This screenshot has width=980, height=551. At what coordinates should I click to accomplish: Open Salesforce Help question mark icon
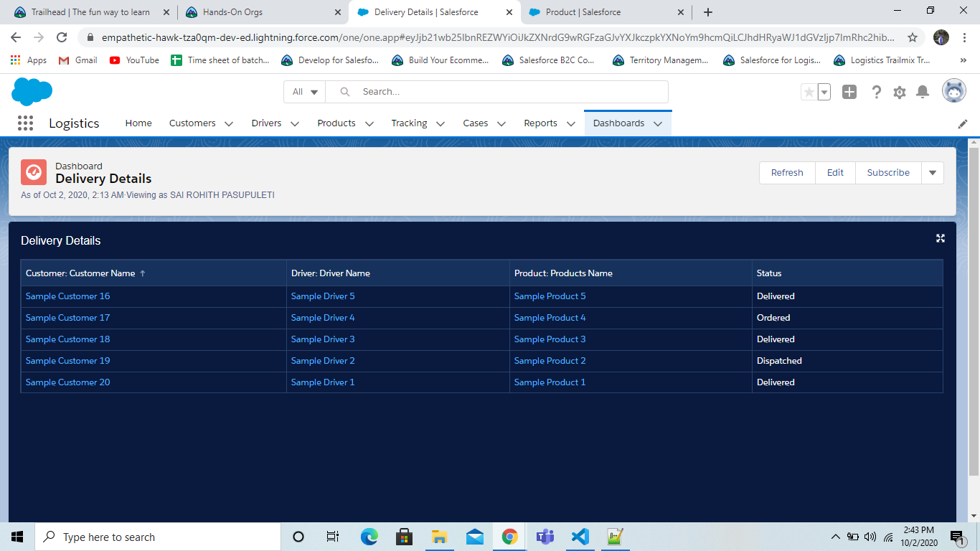click(876, 92)
